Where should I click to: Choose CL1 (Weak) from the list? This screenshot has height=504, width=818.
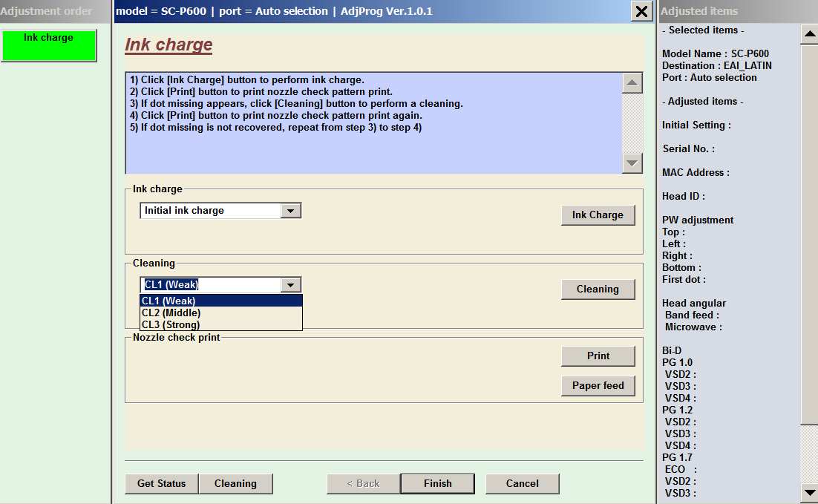tap(220, 301)
